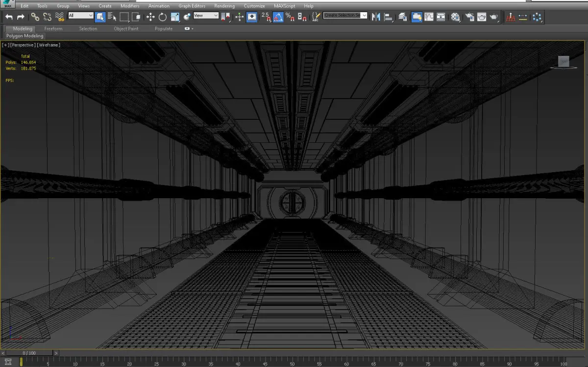Open the Curve Editor icon
Viewport: 588px width, 367px height.
click(x=429, y=17)
